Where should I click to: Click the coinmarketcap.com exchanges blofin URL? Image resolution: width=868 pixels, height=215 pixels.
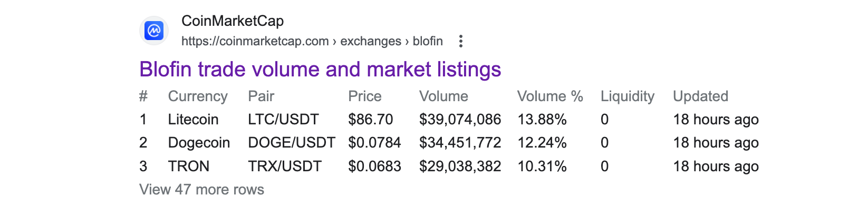pos(312,41)
